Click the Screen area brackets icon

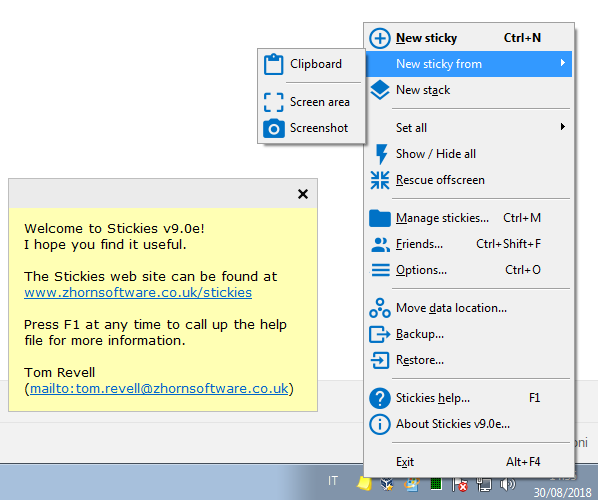[x=273, y=102]
